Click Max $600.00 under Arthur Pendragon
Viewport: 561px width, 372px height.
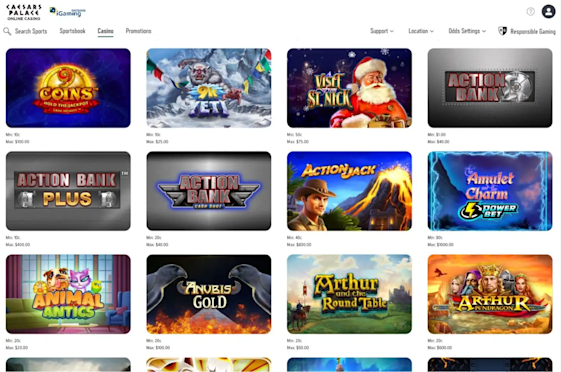(x=440, y=348)
